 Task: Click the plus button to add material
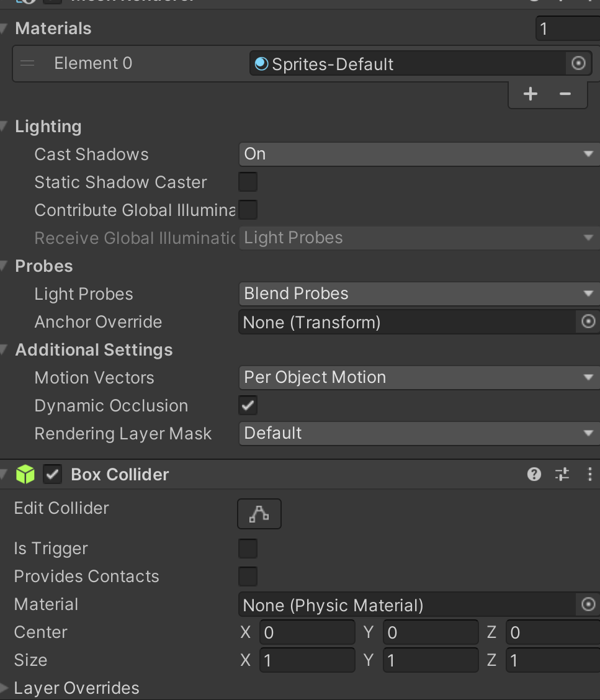tap(530, 94)
